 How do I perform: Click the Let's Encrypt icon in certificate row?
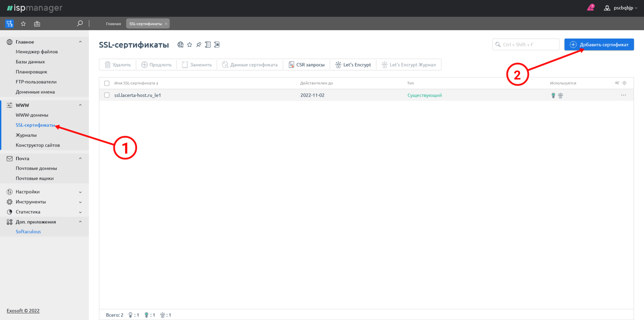pos(560,95)
